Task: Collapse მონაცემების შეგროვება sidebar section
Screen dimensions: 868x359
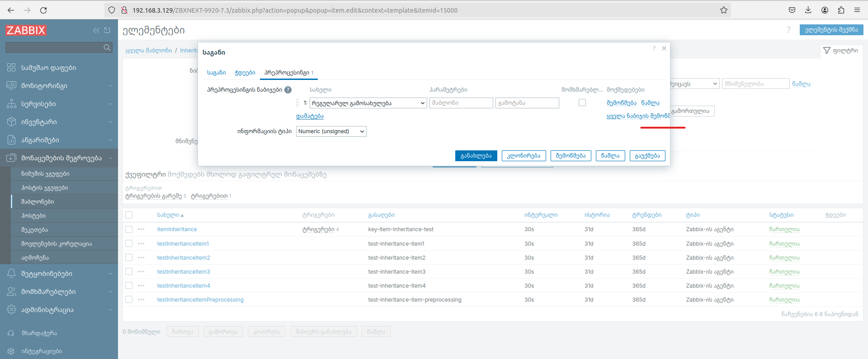Action: 110,158
